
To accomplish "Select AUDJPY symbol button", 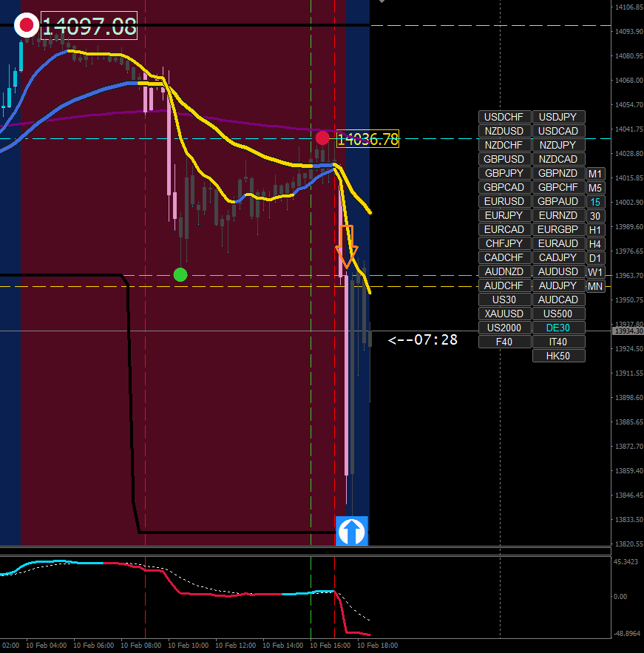I will tap(559, 285).
